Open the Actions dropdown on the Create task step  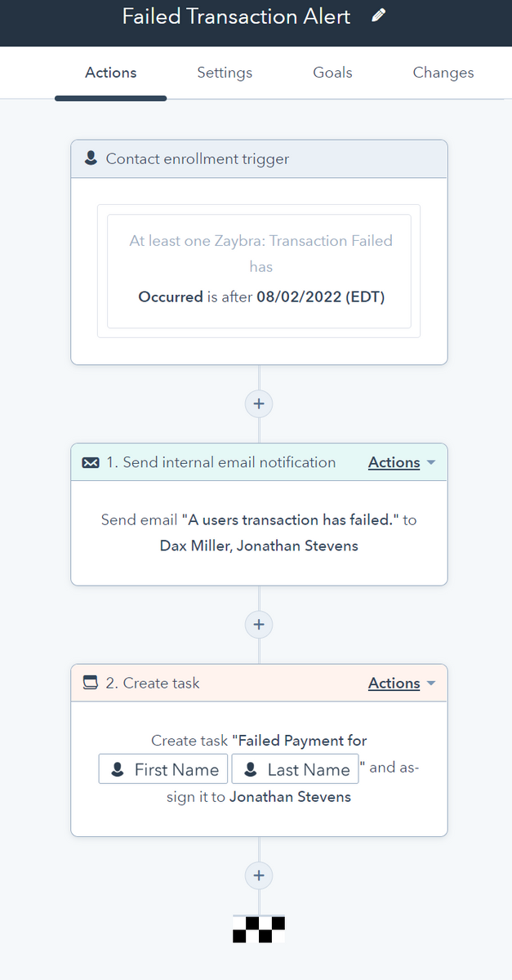(x=394, y=683)
